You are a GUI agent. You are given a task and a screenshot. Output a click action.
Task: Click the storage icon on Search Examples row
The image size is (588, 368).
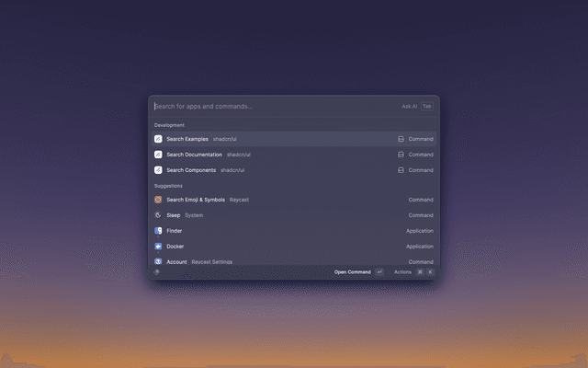coord(401,139)
